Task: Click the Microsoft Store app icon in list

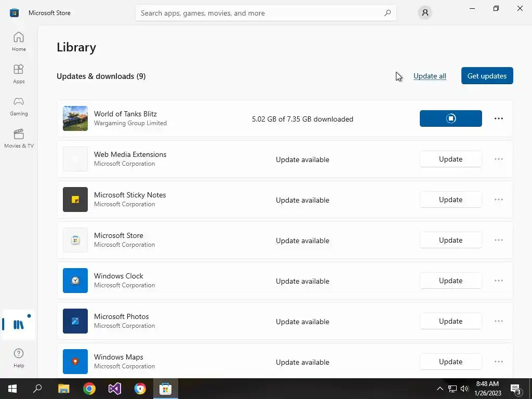Action: (75, 240)
